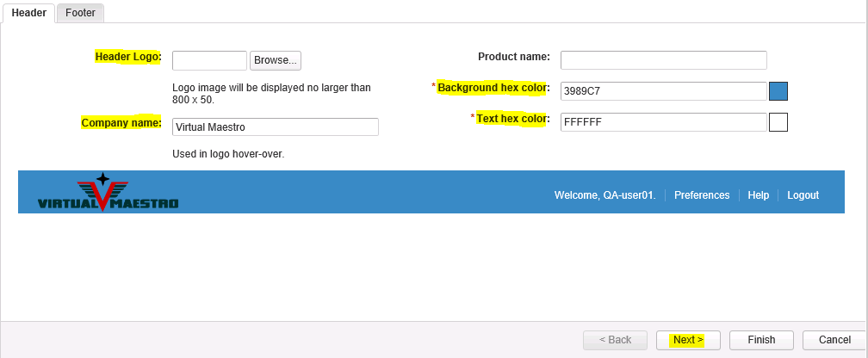Click the Header Logo file path field
Screen dimensions: 868x358
(209, 60)
